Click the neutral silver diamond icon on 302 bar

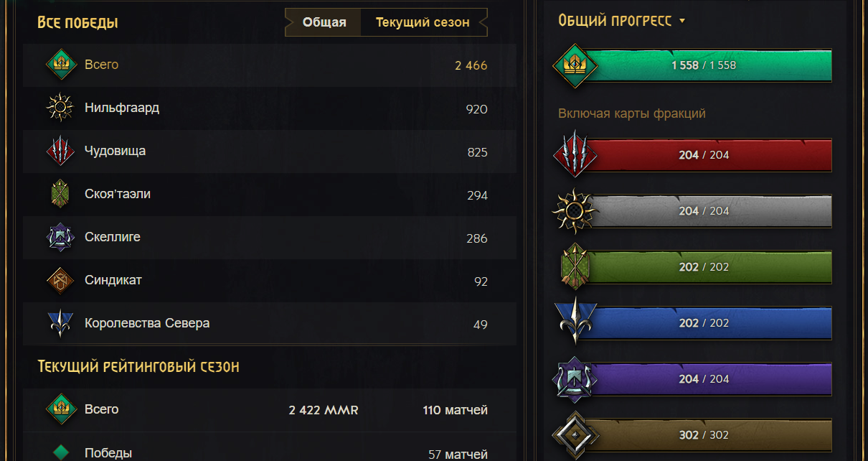[x=572, y=434]
